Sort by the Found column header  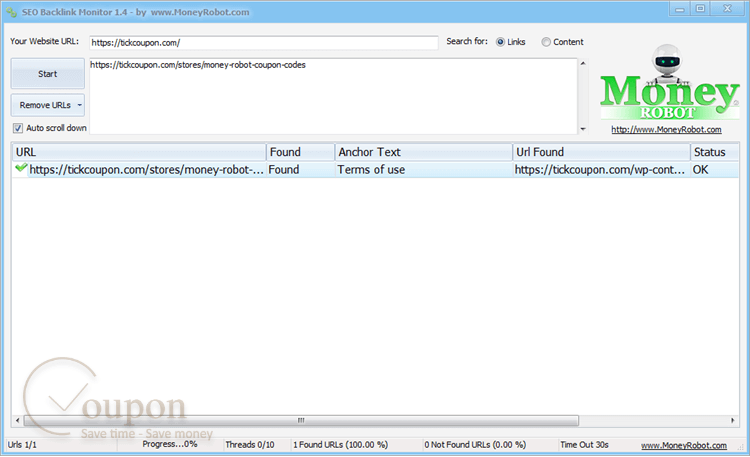click(x=300, y=152)
